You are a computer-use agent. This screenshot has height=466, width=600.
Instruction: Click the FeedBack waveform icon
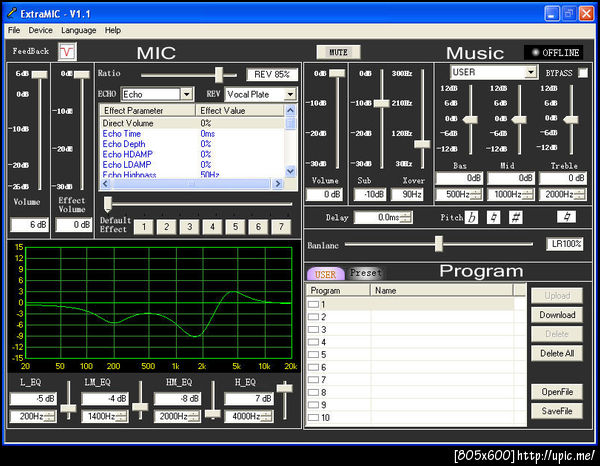(x=66, y=50)
